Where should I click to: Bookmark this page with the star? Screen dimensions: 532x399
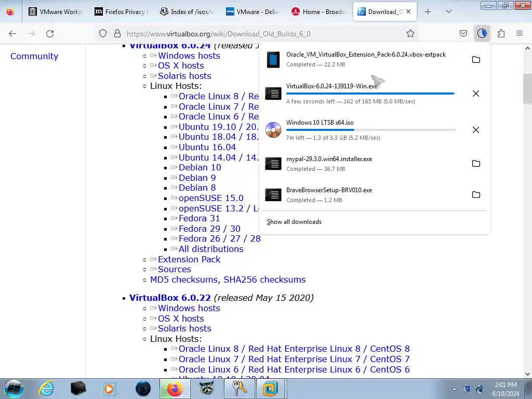pos(410,33)
